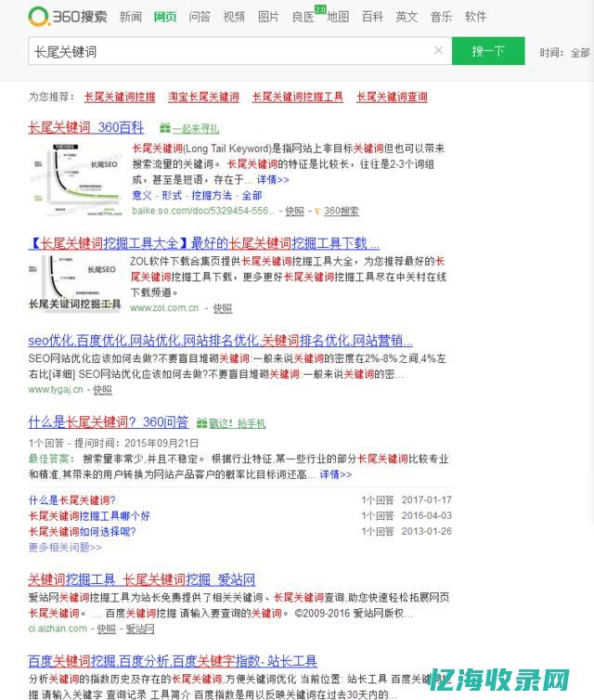Click the gift icon next to 一起来寻礼
This screenshot has height=700, width=594.
coord(165,128)
